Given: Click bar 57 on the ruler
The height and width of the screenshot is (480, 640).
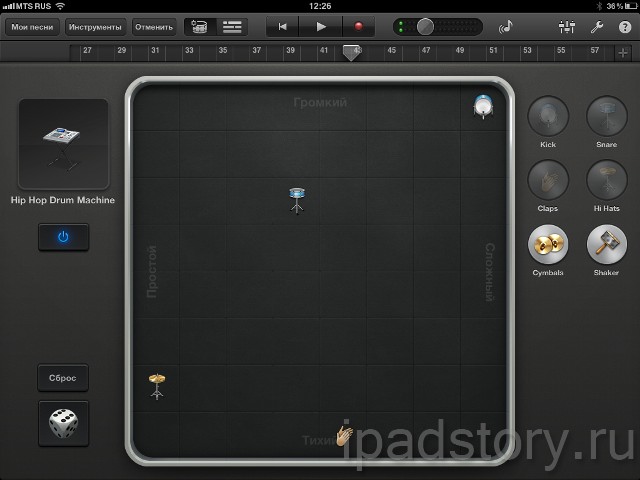Looking at the screenshot, I should (x=595, y=50).
